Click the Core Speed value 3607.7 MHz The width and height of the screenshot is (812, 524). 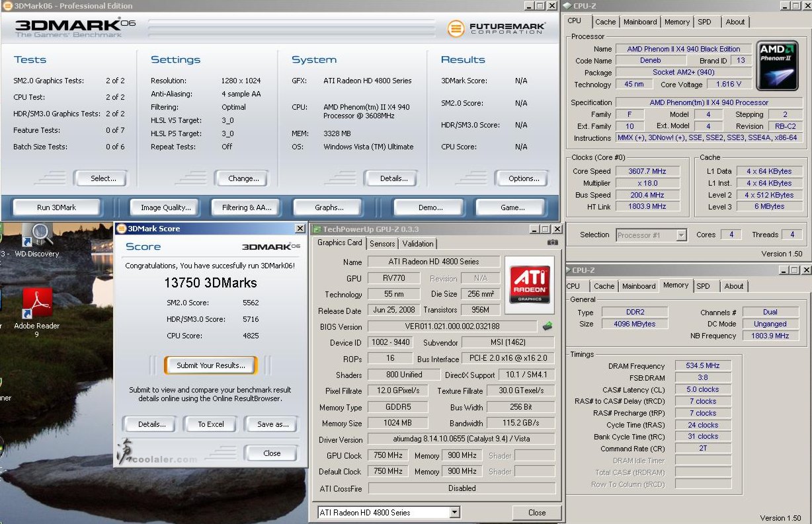[x=647, y=171]
